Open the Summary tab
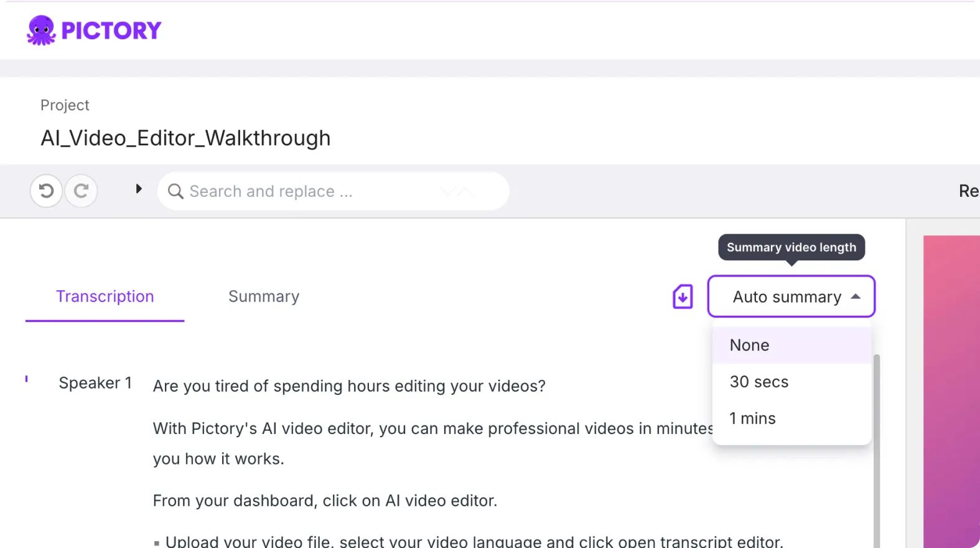 point(264,296)
